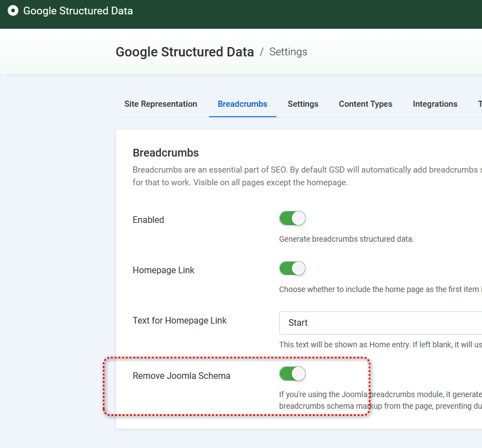Open the Content Types tab
482x448 pixels.
[x=365, y=104]
